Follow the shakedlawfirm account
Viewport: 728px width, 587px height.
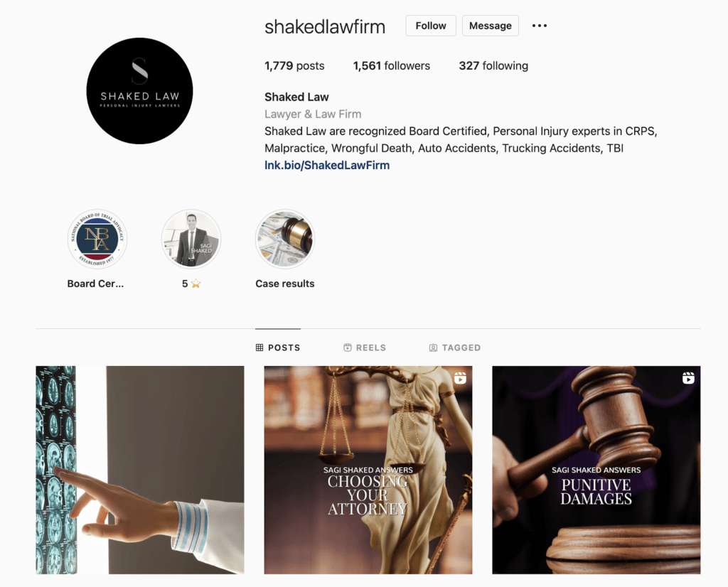pyautogui.click(x=431, y=26)
